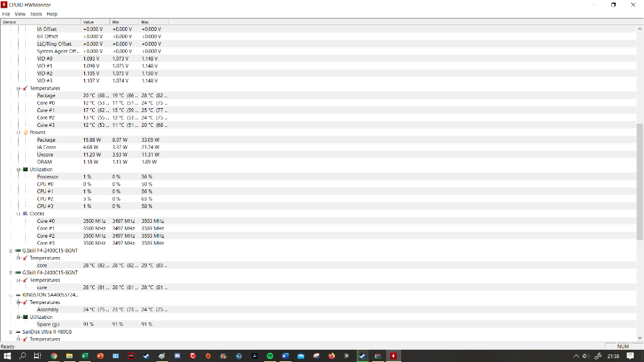This screenshot has height=362, width=644.
Task: Click the vertical scrollbar thumb
Action: coord(640,182)
